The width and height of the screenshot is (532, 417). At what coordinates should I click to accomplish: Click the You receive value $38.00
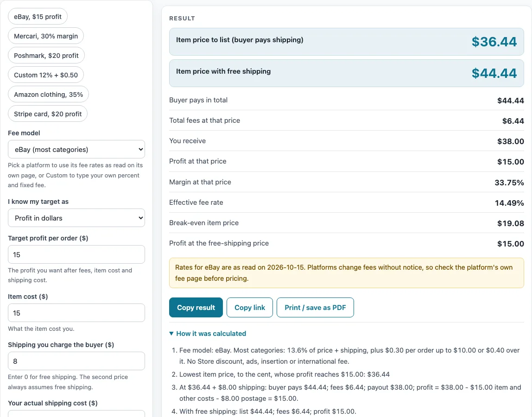tap(511, 141)
